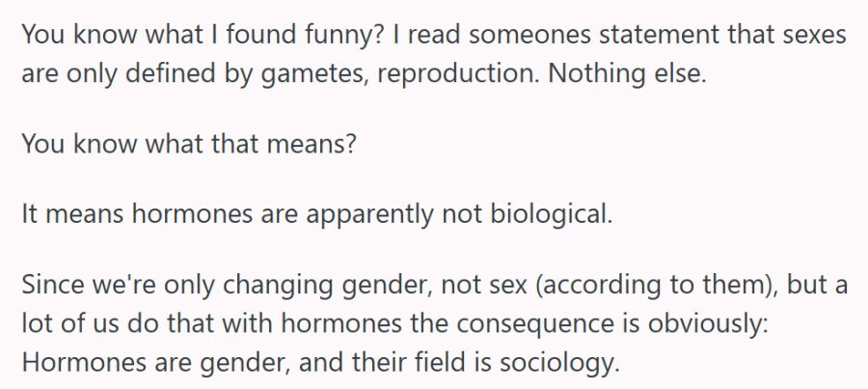
Task: Click the word "defined" in second line
Action: (170, 73)
